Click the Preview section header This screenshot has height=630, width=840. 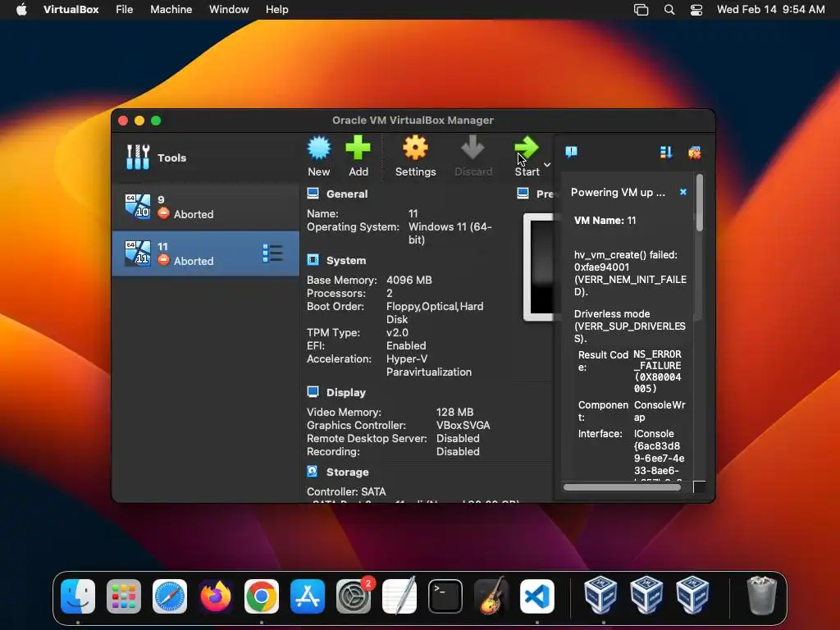[x=545, y=194]
